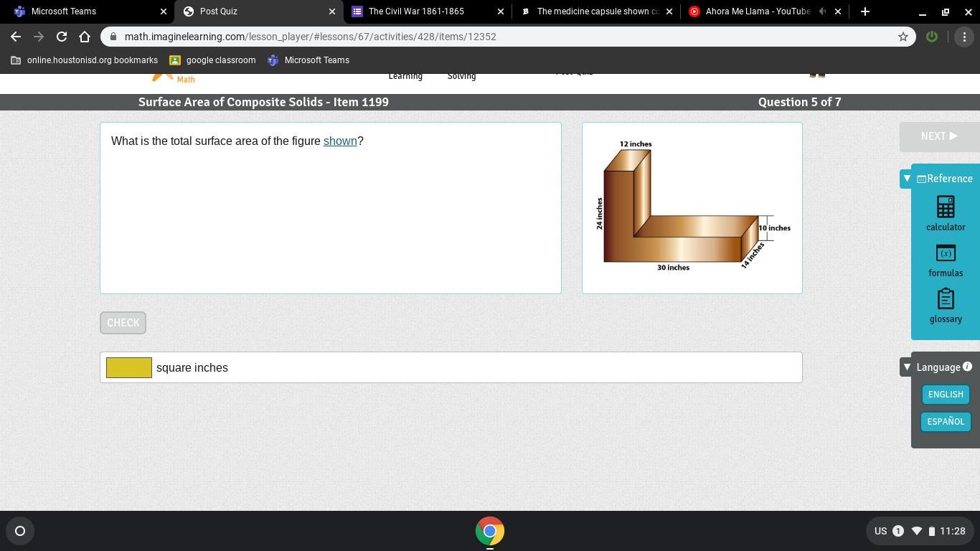Open a new browser tab
Image resolution: width=980 pixels, height=551 pixels.
pyautogui.click(x=865, y=11)
